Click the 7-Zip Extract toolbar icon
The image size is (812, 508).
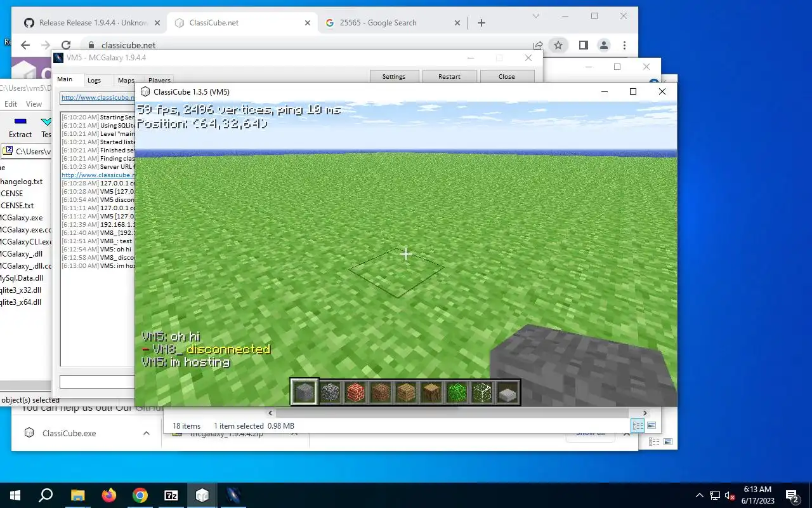pyautogui.click(x=20, y=127)
